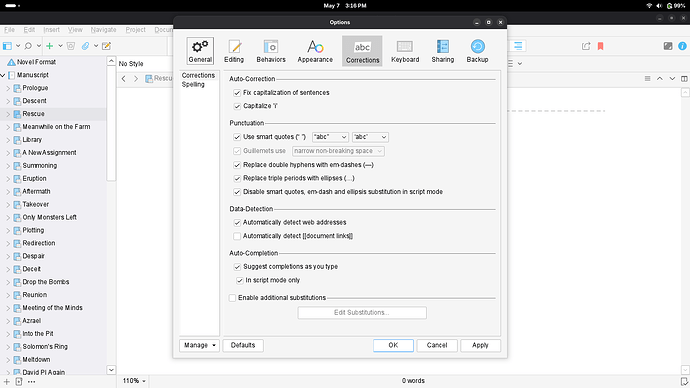This screenshot has width=690, height=388.
Task: Click the Compose edit icon in toolbar
Action: [106, 46]
